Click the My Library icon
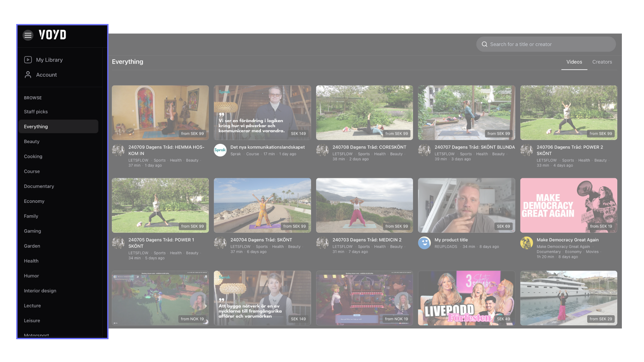This screenshot has width=644, height=362. click(x=28, y=60)
